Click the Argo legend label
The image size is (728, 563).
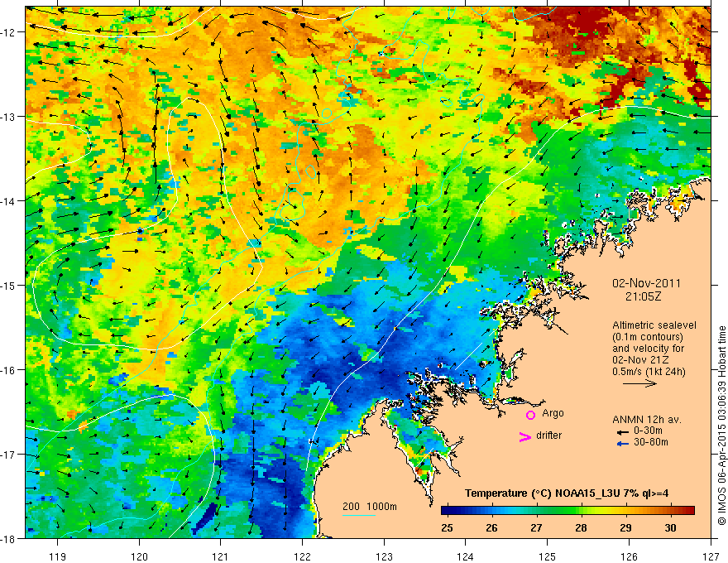(x=553, y=413)
